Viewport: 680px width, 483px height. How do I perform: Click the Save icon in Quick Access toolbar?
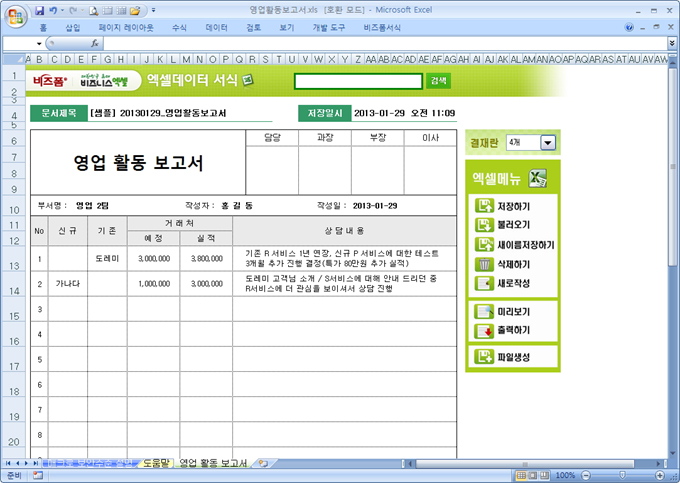[x=39, y=10]
